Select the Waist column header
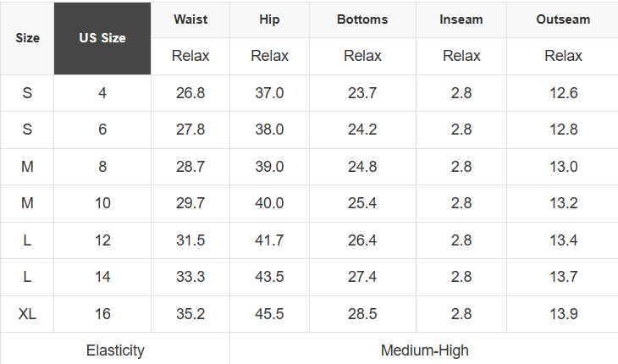Viewport: 618px width, 364px height. point(190,19)
